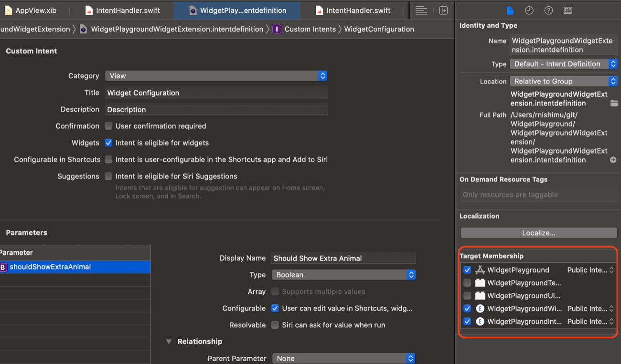Click the editor options lines icon
Image resolution: width=621 pixels, height=364 pixels.
click(x=421, y=10)
